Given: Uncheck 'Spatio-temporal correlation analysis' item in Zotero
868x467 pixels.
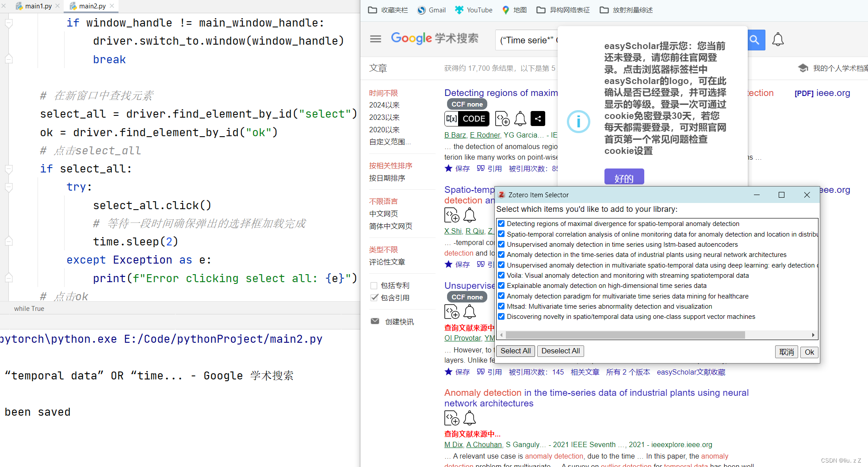Looking at the screenshot, I should 501,234.
